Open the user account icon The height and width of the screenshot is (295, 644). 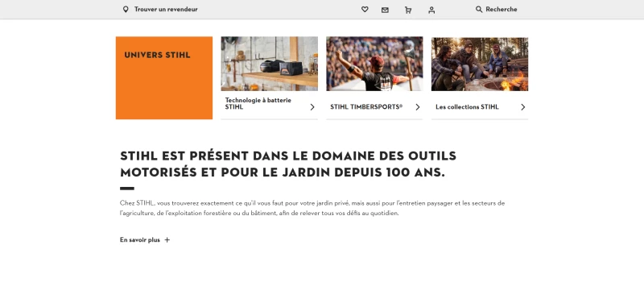point(431,10)
